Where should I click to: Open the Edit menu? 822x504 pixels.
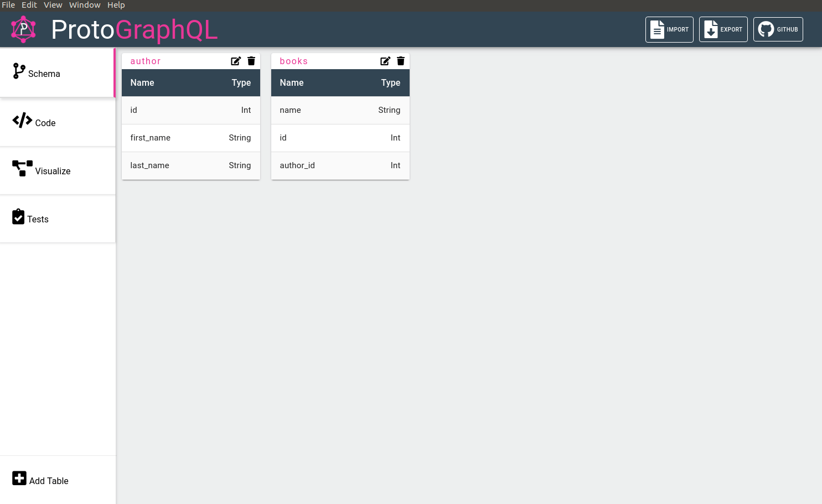[x=29, y=5]
